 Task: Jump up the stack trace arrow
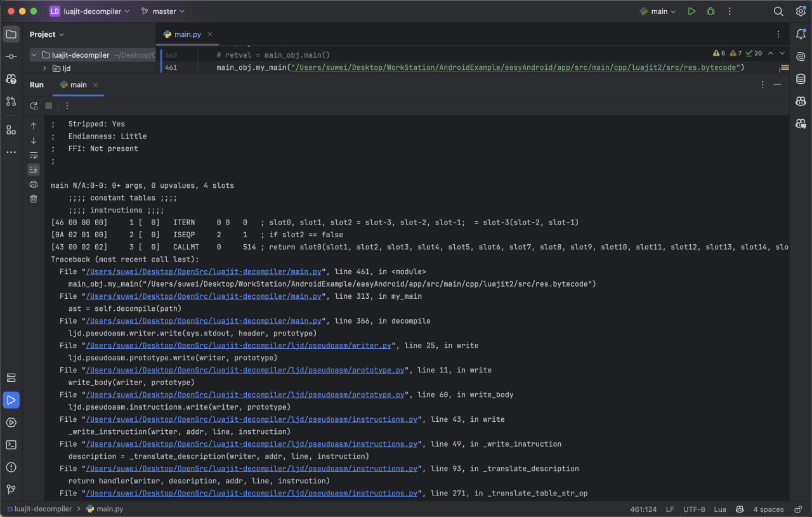pos(34,126)
